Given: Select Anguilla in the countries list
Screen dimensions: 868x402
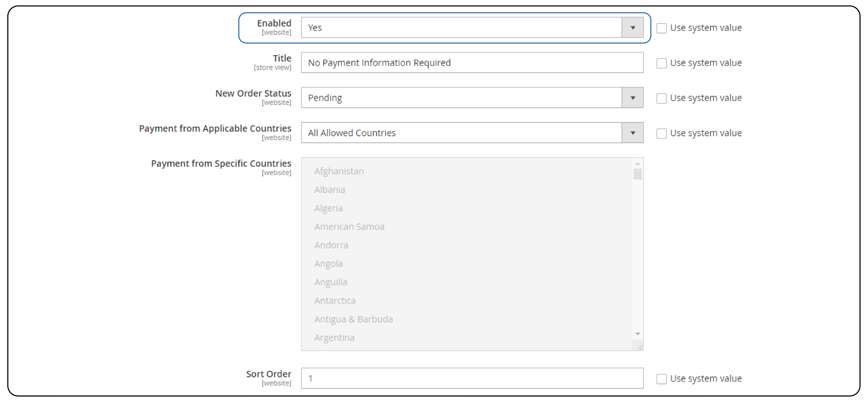Looking at the screenshot, I should point(331,282).
